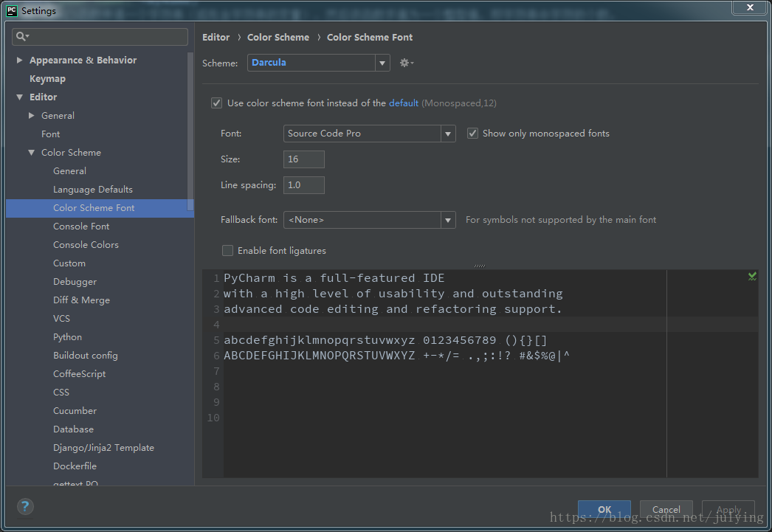Click preview line starting 'with a high level'
The image size is (772, 532).
point(393,294)
